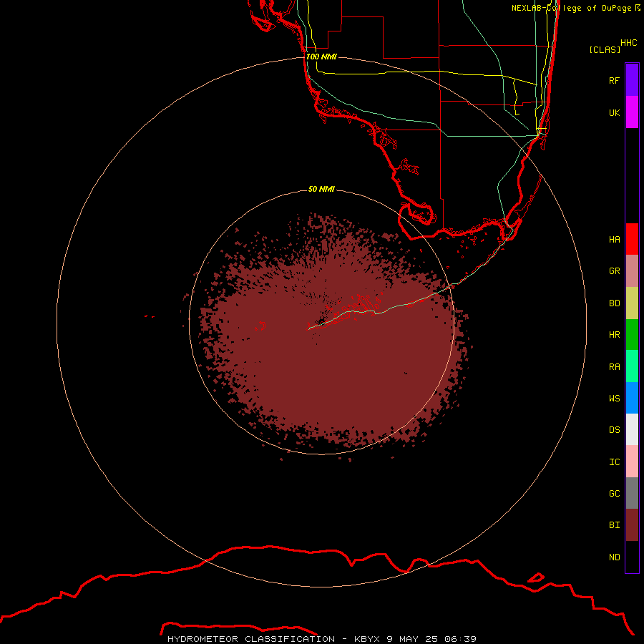Select the BD yellow legend swatch
This screenshot has width=644, height=644.
pyautogui.click(x=632, y=303)
